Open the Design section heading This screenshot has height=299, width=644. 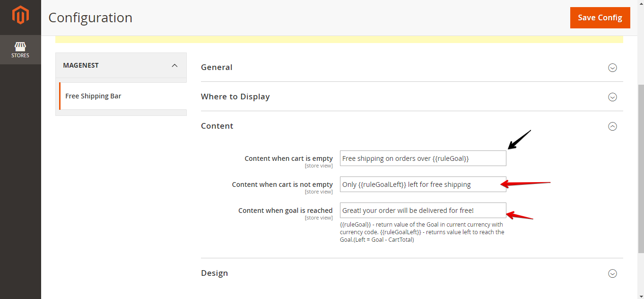tap(214, 273)
